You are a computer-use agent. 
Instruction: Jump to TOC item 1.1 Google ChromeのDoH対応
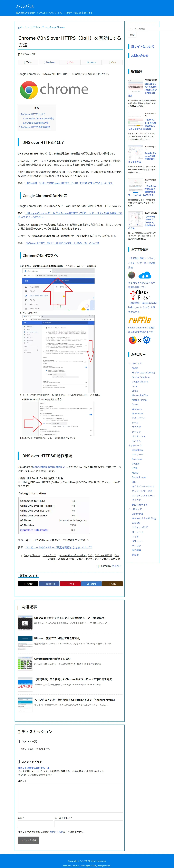(x=38, y=119)
